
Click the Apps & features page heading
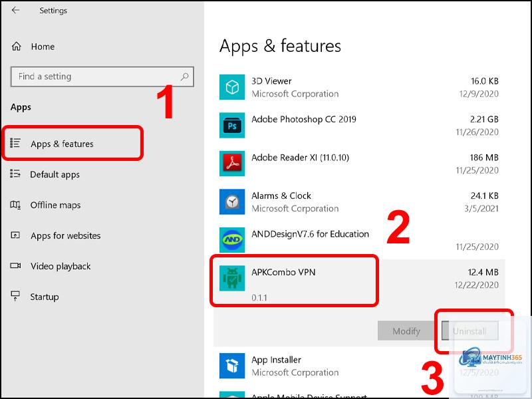[280, 46]
